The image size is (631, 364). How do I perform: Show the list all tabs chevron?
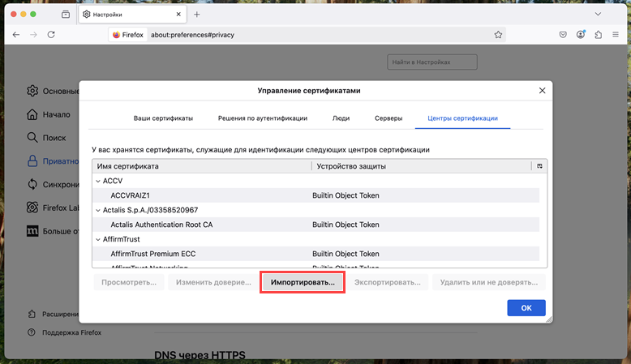pyautogui.click(x=598, y=14)
